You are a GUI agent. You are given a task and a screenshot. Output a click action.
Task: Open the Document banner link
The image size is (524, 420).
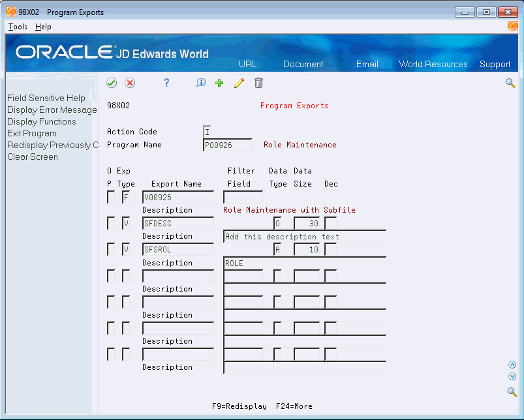click(x=303, y=64)
